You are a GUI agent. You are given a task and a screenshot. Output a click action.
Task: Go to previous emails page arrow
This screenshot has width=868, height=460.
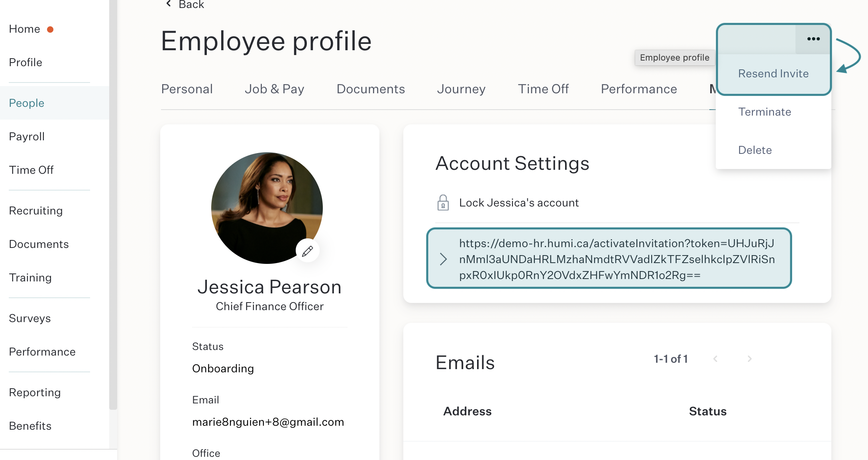(715, 359)
